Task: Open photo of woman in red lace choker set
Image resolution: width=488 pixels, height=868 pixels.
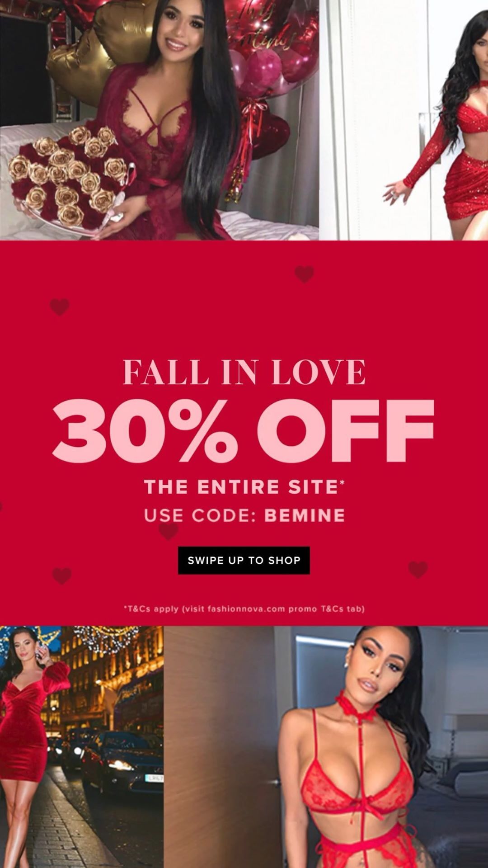Action: [x=326, y=747]
